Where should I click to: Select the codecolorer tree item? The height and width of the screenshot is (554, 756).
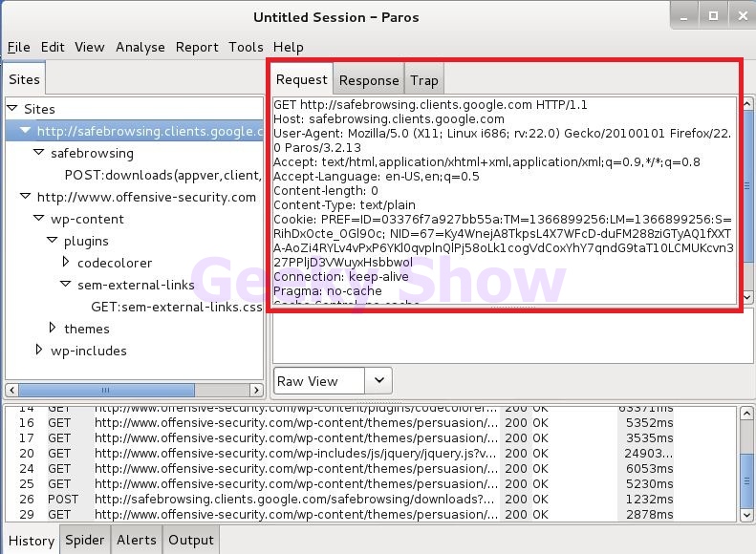pos(115,263)
